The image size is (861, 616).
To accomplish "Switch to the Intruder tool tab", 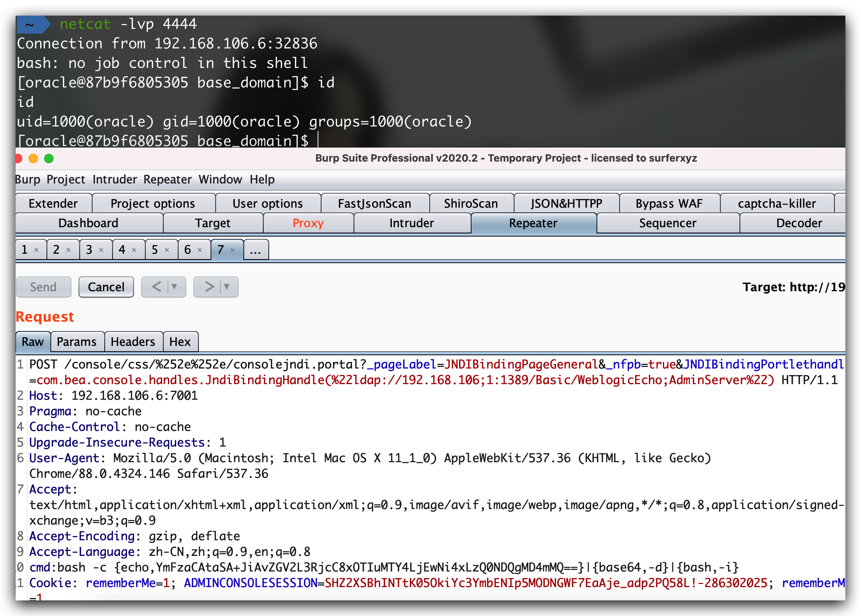I will tap(412, 223).
